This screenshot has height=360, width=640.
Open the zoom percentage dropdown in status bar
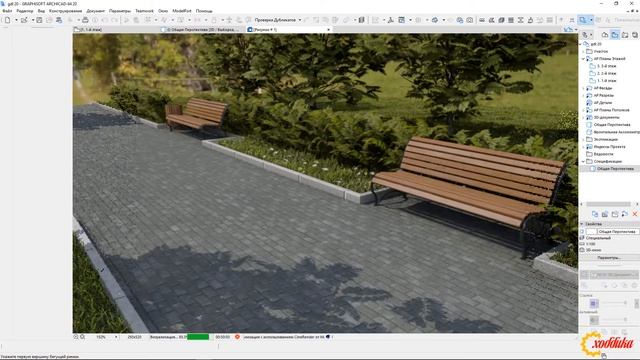click(x=116, y=337)
